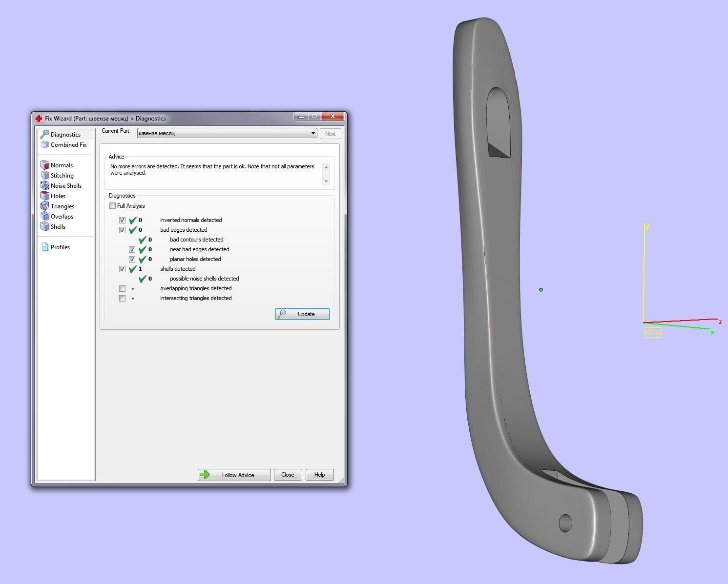
Task: Enable intersecting triangles detected checkbox
Action: (122, 298)
